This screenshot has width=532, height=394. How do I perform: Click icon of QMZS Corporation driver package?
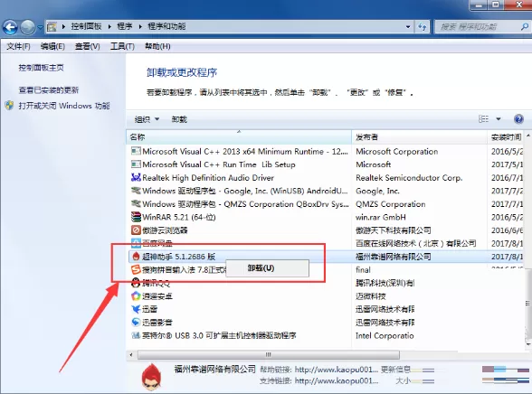click(x=136, y=204)
